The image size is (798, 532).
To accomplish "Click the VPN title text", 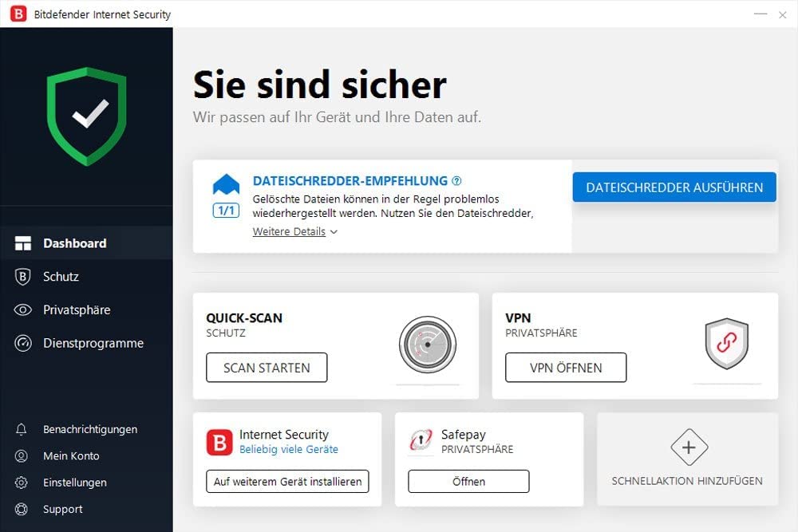I will coord(518,318).
